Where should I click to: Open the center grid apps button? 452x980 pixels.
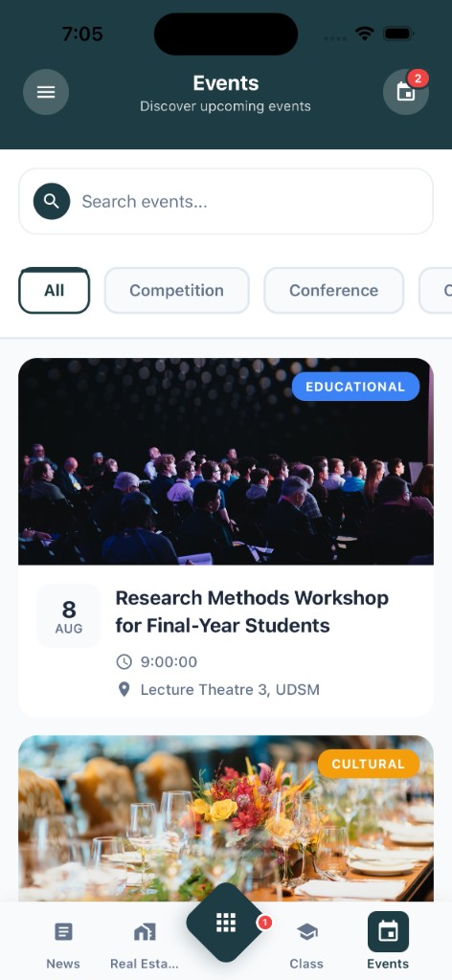tap(226, 923)
